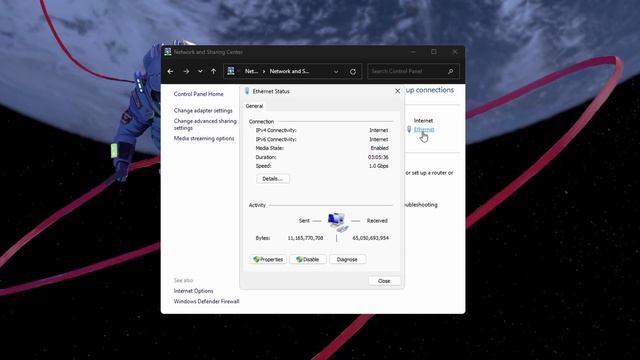Select the General tab
Viewport: 640px width, 360px height.
(x=254, y=106)
